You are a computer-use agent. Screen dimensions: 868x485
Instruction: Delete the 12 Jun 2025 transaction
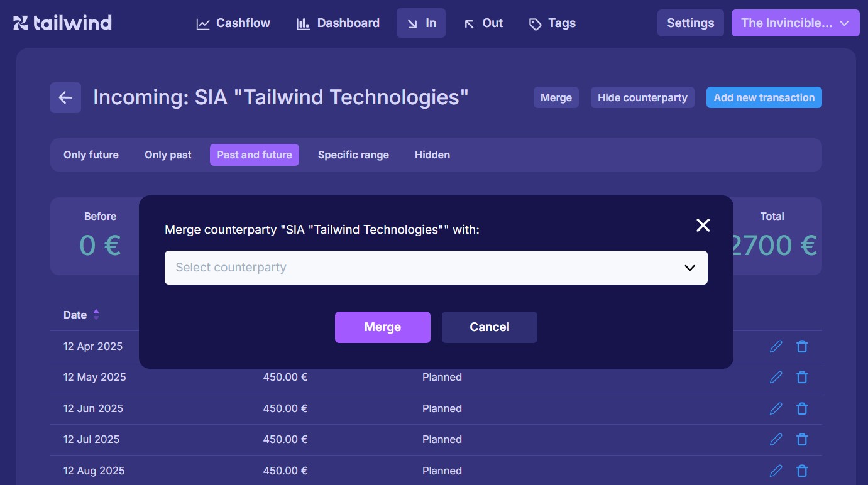[802, 408]
